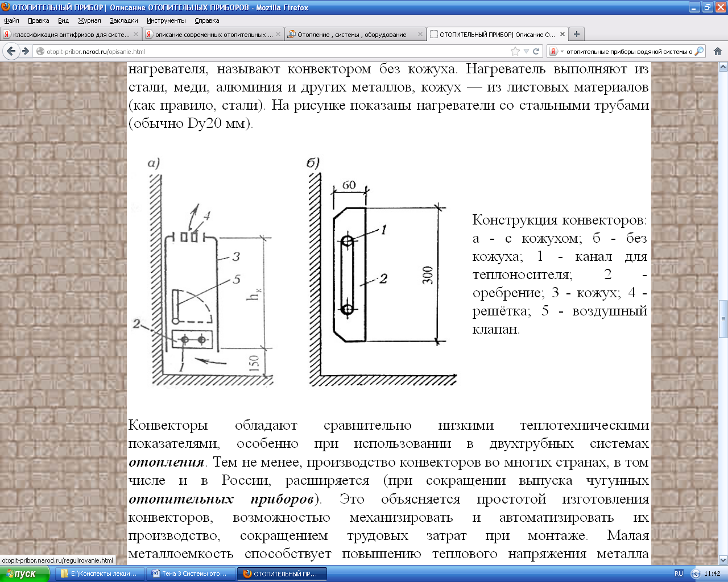Screen dimensions: 728x582
Task: Run the search with the magnifier icon
Action: pyautogui.click(x=700, y=51)
